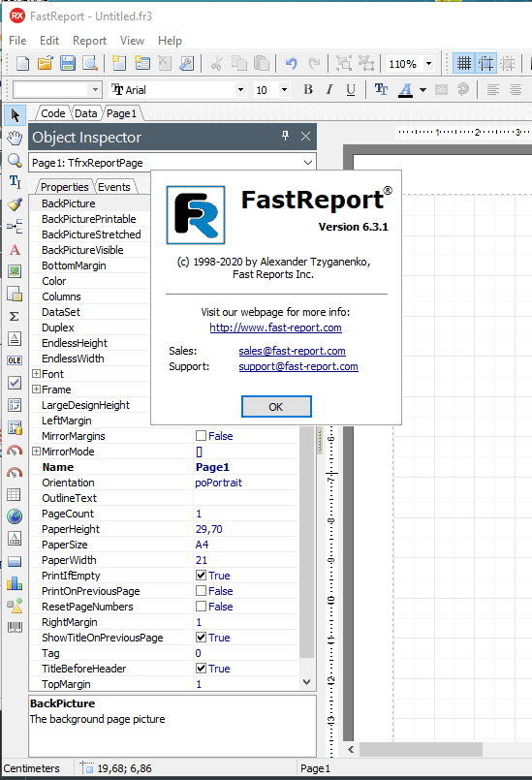Expand the Frame property node
The height and width of the screenshot is (780, 532).
click(36, 389)
